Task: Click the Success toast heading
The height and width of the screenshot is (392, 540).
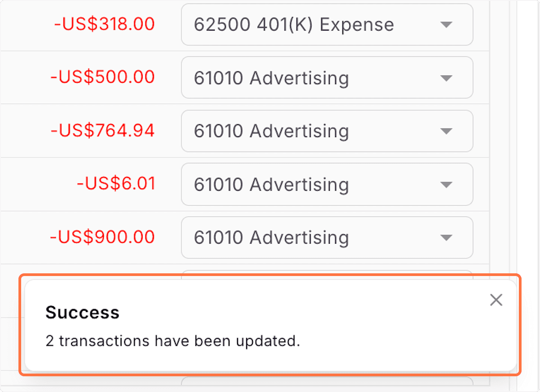Action: click(82, 312)
